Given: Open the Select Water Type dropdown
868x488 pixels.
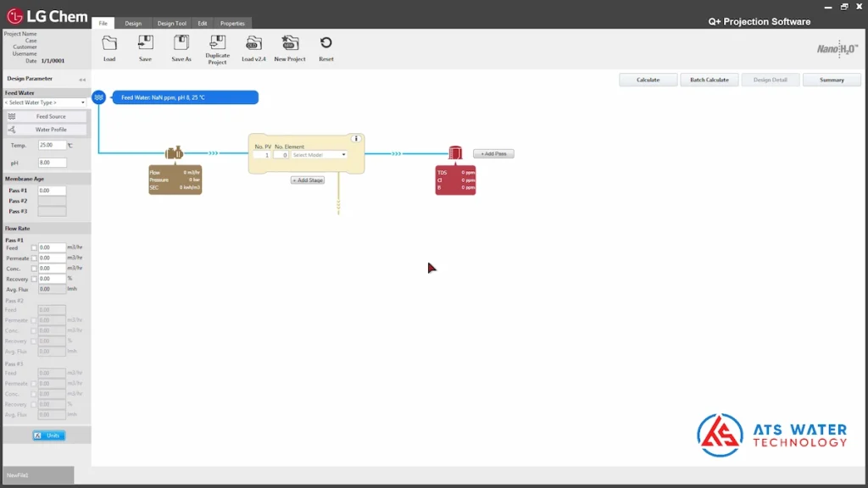Looking at the screenshot, I should point(45,103).
